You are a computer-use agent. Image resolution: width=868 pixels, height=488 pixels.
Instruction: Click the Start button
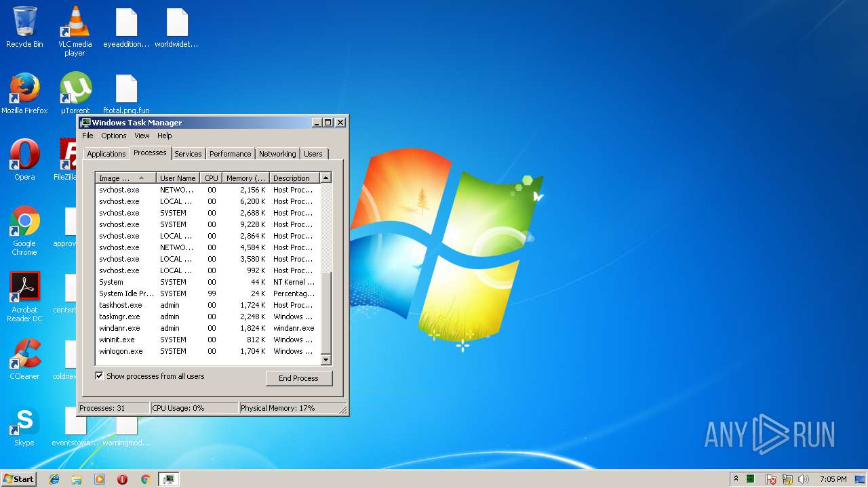(18, 479)
